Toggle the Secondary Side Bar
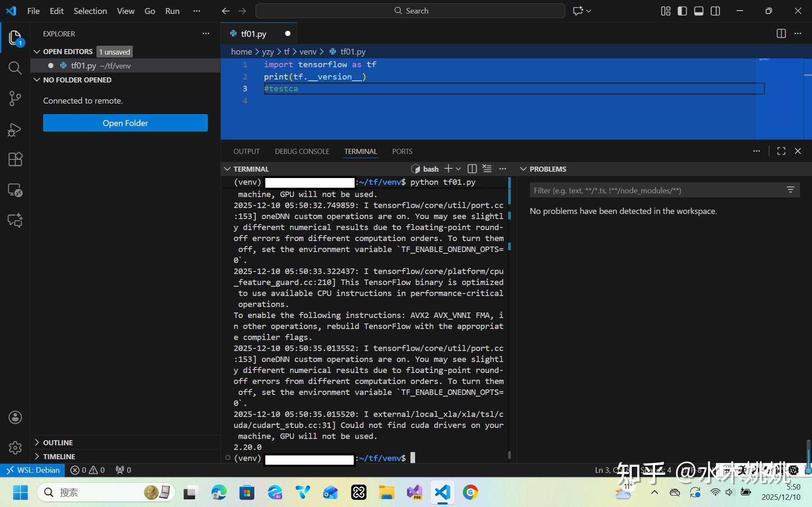The image size is (812, 507). tap(716, 11)
